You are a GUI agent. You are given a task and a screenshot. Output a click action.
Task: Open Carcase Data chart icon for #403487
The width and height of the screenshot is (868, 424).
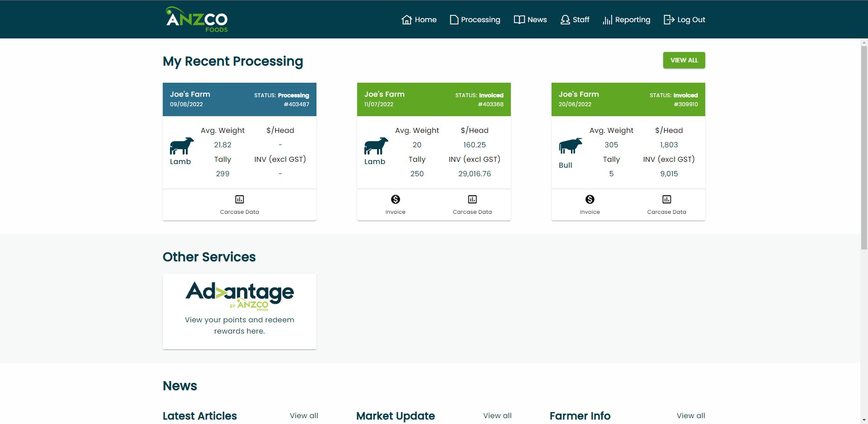click(x=240, y=199)
